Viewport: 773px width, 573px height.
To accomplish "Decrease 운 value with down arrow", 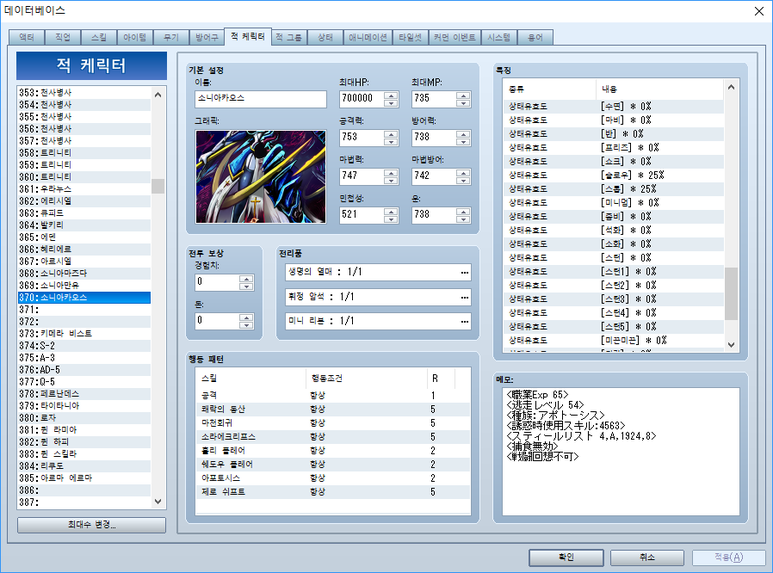I will pos(463,219).
